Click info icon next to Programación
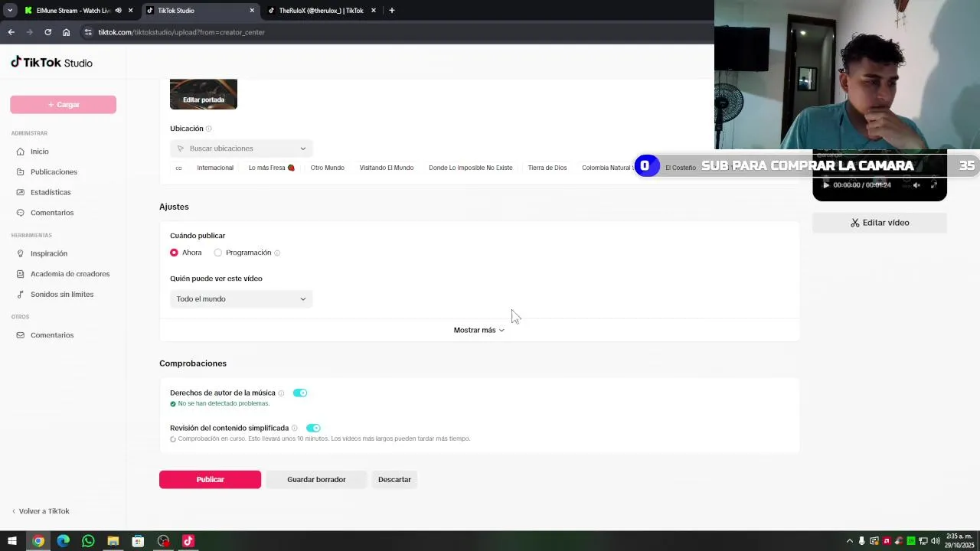 277,253
